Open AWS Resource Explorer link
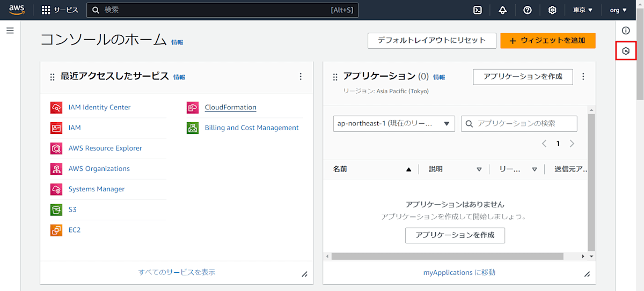This screenshot has width=644, height=291. click(x=105, y=148)
